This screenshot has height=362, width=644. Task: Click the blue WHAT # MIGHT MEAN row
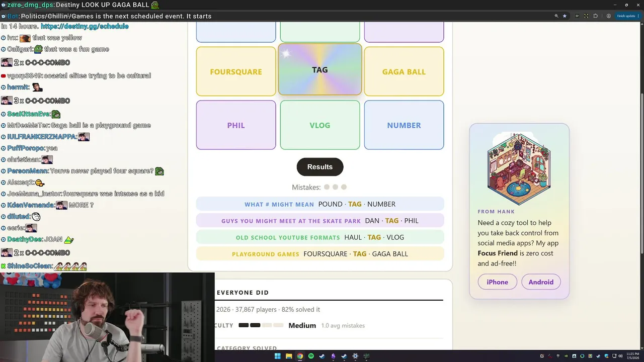[x=320, y=204]
